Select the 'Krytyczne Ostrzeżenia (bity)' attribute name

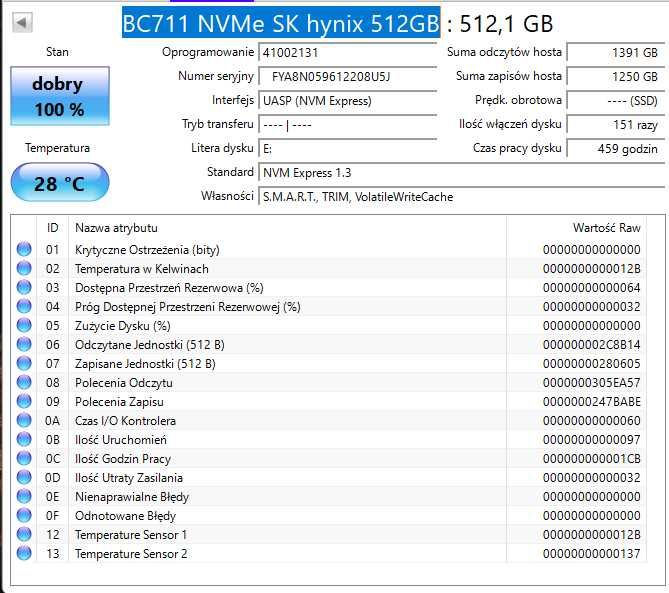click(x=147, y=250)
